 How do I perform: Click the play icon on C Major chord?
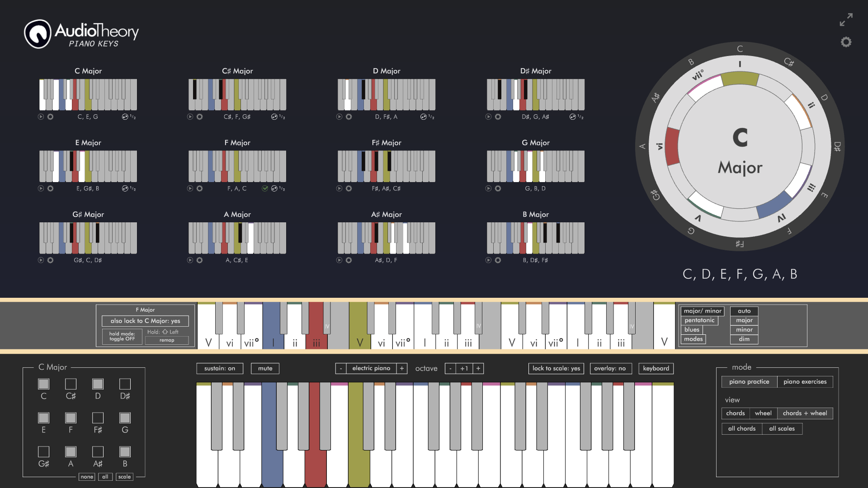[40, 117]
